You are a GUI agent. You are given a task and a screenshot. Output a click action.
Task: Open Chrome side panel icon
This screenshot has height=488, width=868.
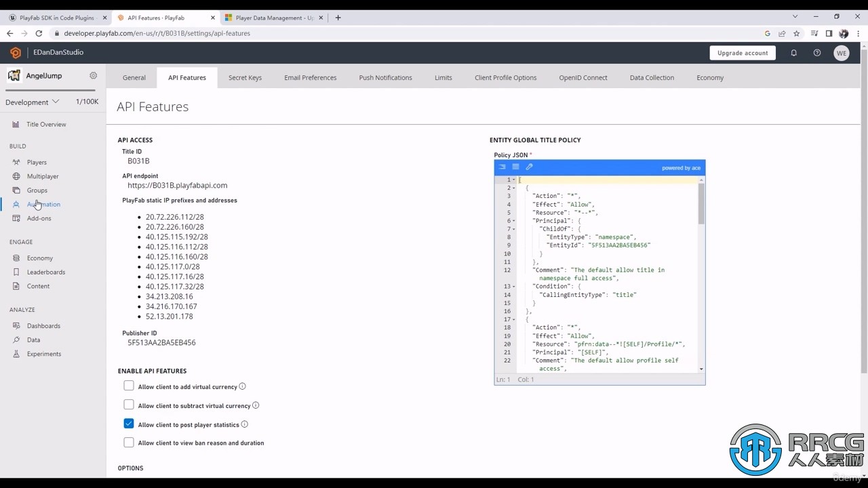point(829,33)
